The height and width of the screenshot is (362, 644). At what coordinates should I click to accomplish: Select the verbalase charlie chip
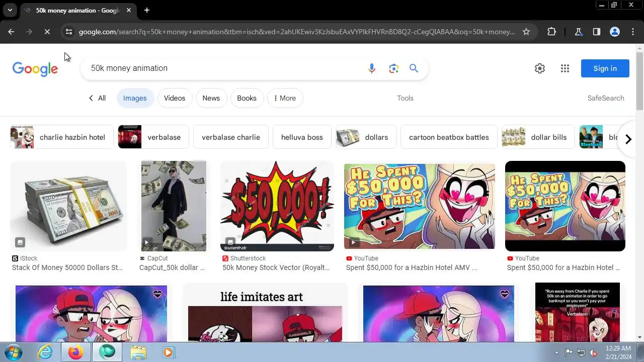tap(231, 137)
